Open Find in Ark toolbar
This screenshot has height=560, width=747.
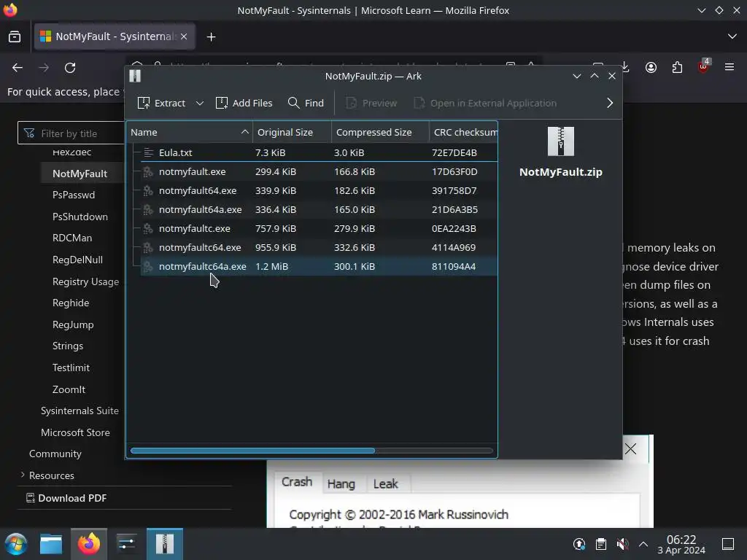(x=306, y=103)
